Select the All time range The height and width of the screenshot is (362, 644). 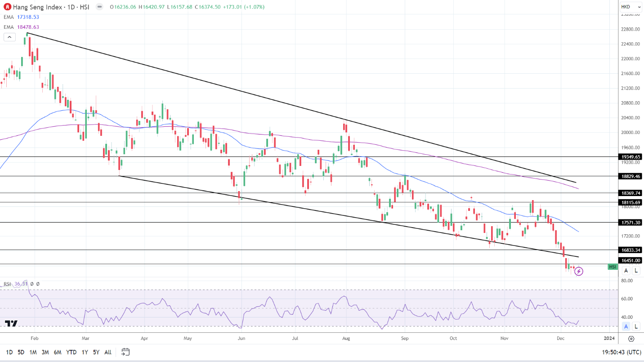(x=108, y=352)
